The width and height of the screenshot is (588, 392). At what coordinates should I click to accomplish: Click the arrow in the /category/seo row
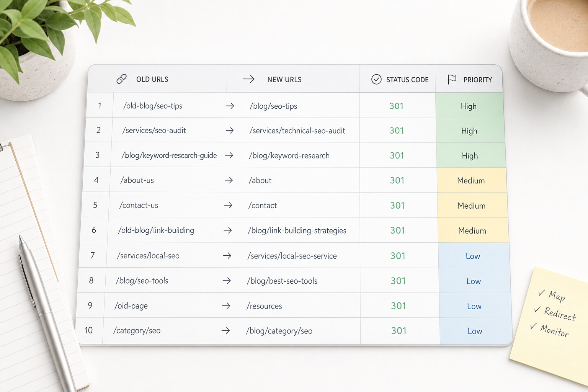pyautogui.click(x=226, y=330)
